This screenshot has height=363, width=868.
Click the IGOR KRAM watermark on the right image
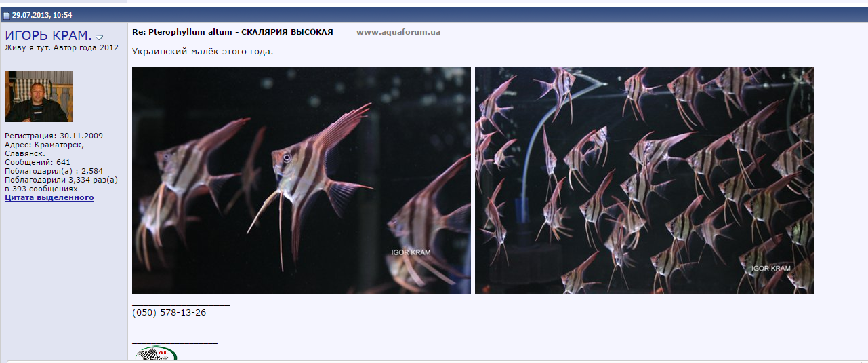coord(770,269)
